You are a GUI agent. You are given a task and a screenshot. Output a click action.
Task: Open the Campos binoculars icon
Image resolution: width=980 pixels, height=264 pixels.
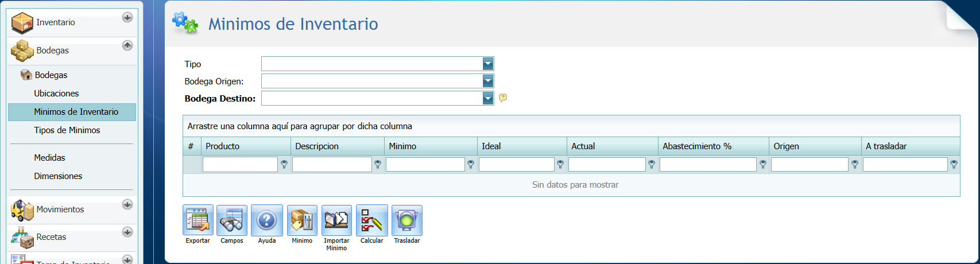point(232,220)
